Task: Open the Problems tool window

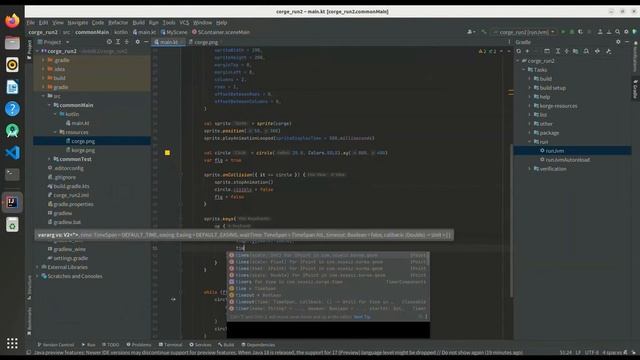Action: click(x=139, y=344)
